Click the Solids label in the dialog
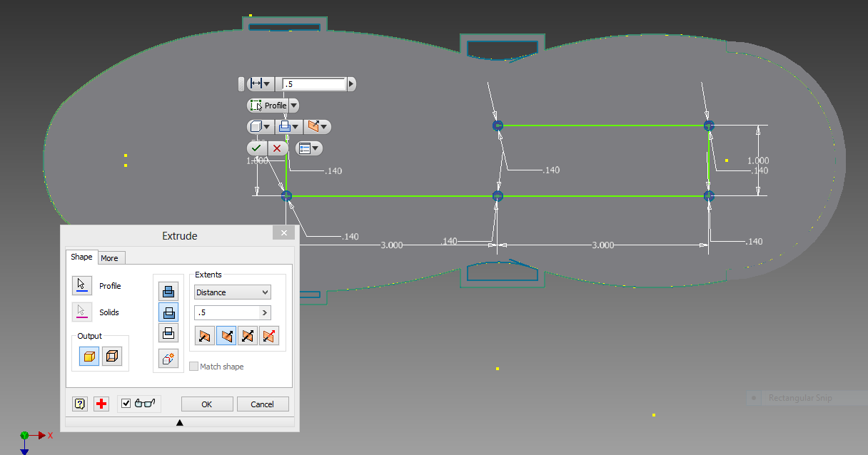 pos(109,312)
